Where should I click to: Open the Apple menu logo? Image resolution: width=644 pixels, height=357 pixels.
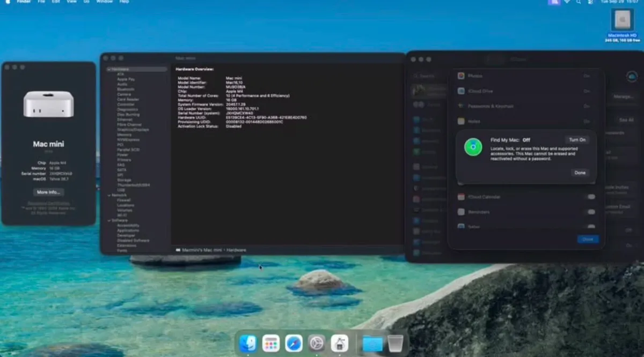[x=8, y=2]
